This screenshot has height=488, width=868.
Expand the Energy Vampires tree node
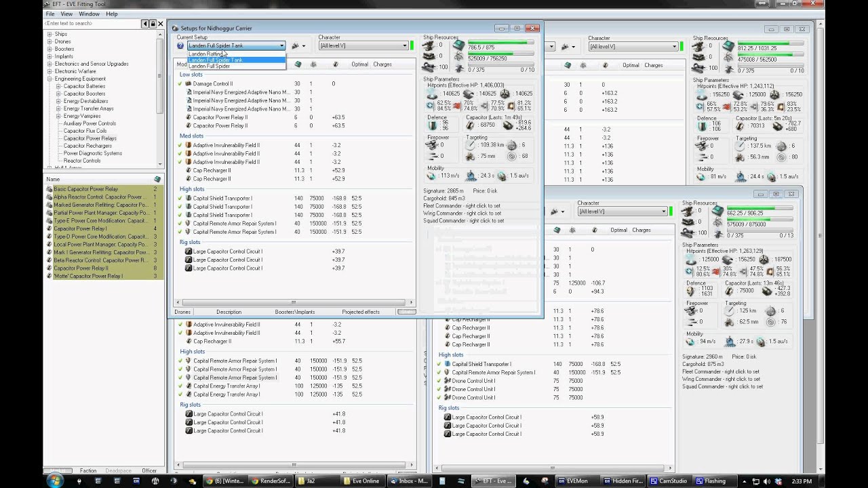click(x=58, y=116)
